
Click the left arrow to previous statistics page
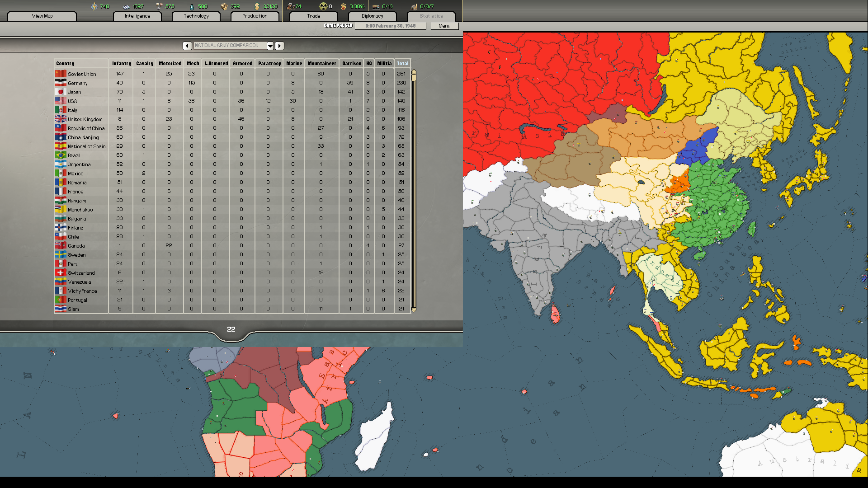tap(187, 46)
